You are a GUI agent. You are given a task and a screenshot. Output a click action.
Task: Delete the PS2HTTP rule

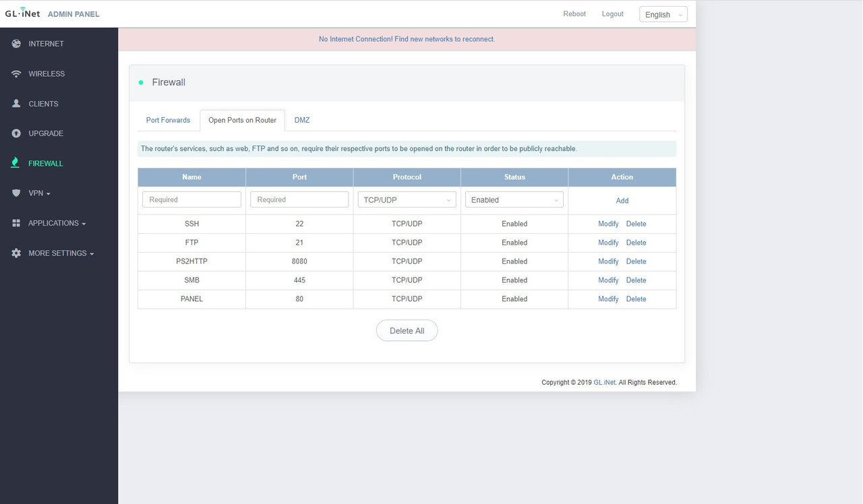636,261
